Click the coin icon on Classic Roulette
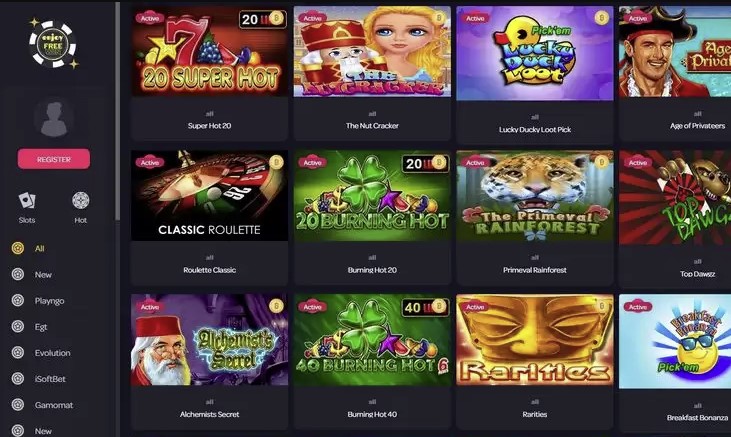 pos(276,162)
